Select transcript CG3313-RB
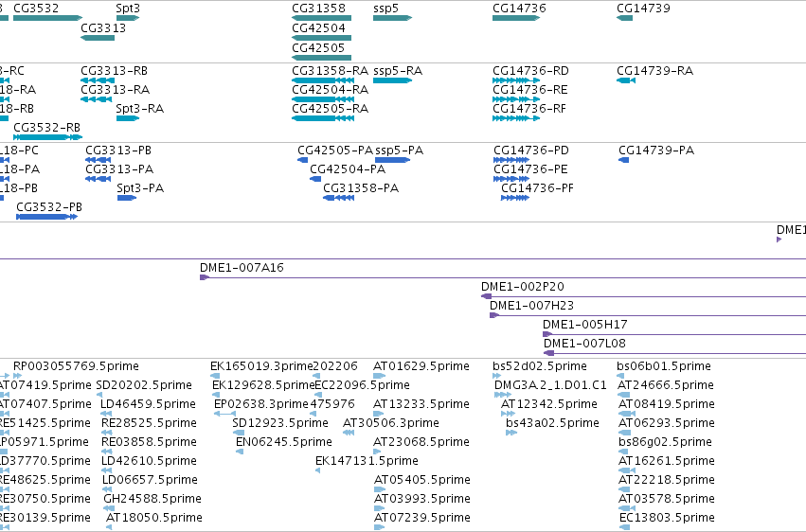806x532 pixels. (98, 80)
